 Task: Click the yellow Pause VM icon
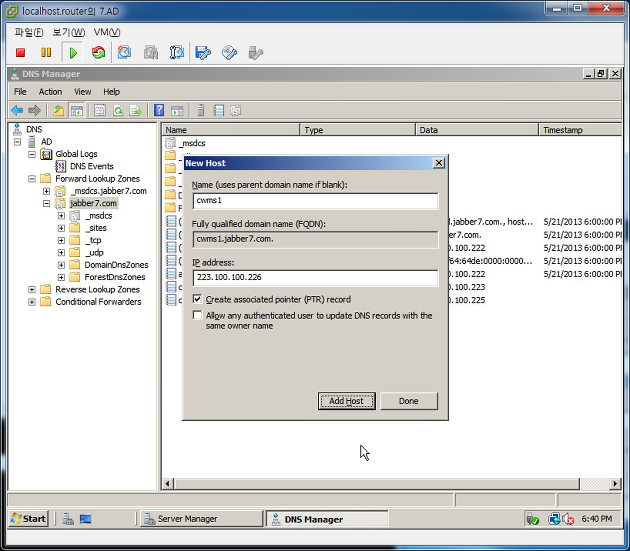point(46,53)
